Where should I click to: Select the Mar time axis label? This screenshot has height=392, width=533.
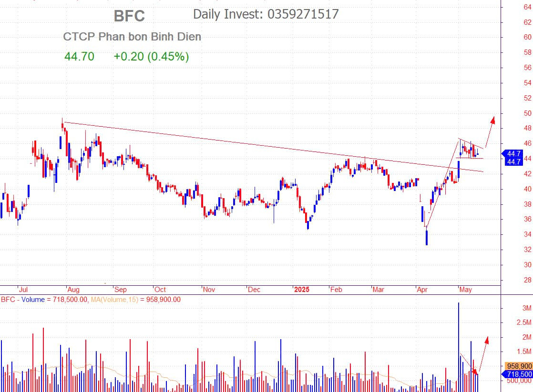click(379, 290)
